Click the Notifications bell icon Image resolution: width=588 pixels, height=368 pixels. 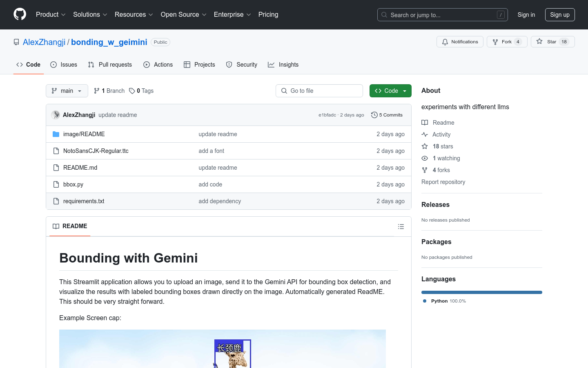445,42
